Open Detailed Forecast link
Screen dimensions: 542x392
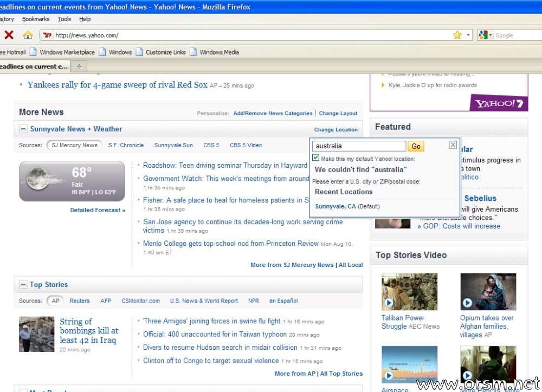coord(98,210)
